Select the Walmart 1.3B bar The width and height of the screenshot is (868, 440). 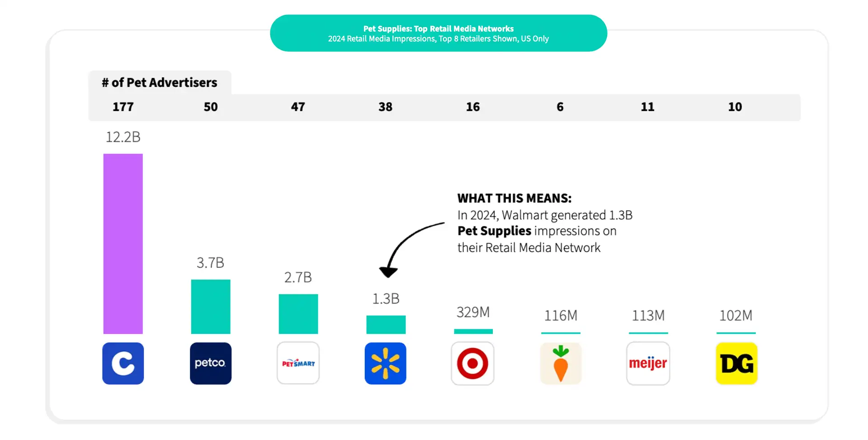[x=386, y=325]
